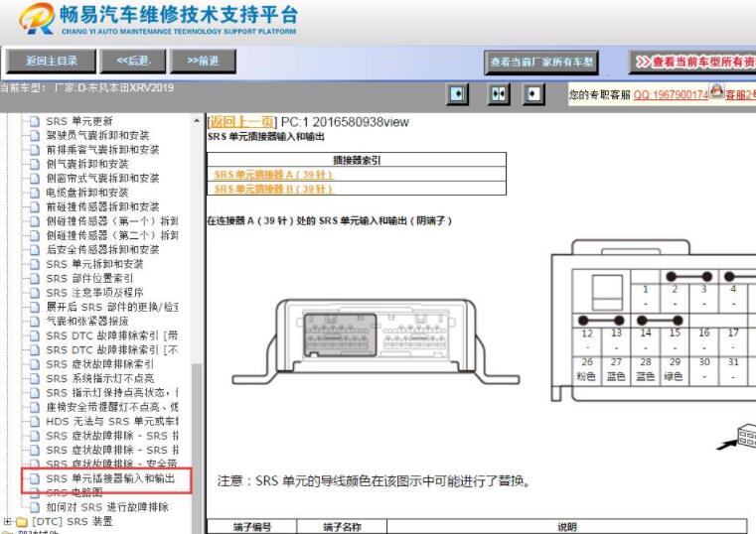This screenshot has width=756, height=534.
Task: Click the 说明 table header
Action: point(567,527)
